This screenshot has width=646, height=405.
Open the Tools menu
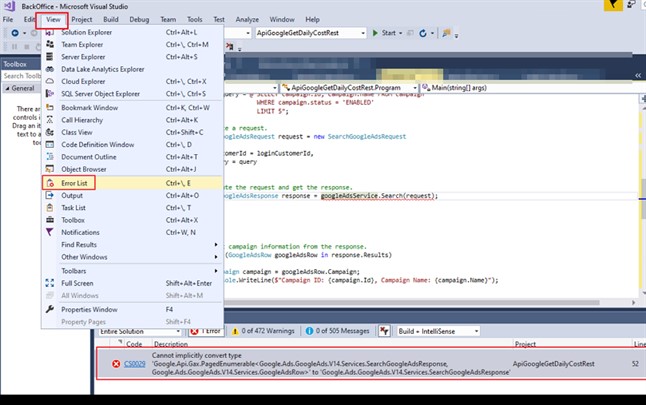tap(194, 19)
